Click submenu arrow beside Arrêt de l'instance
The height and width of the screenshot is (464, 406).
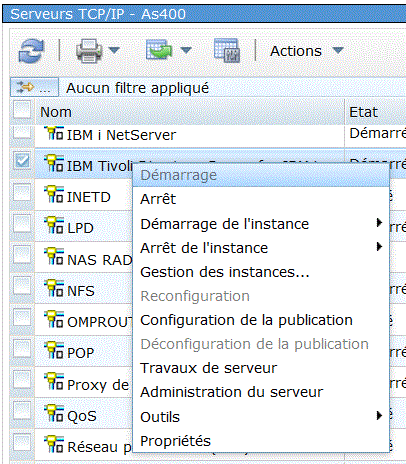pos(379,247)
